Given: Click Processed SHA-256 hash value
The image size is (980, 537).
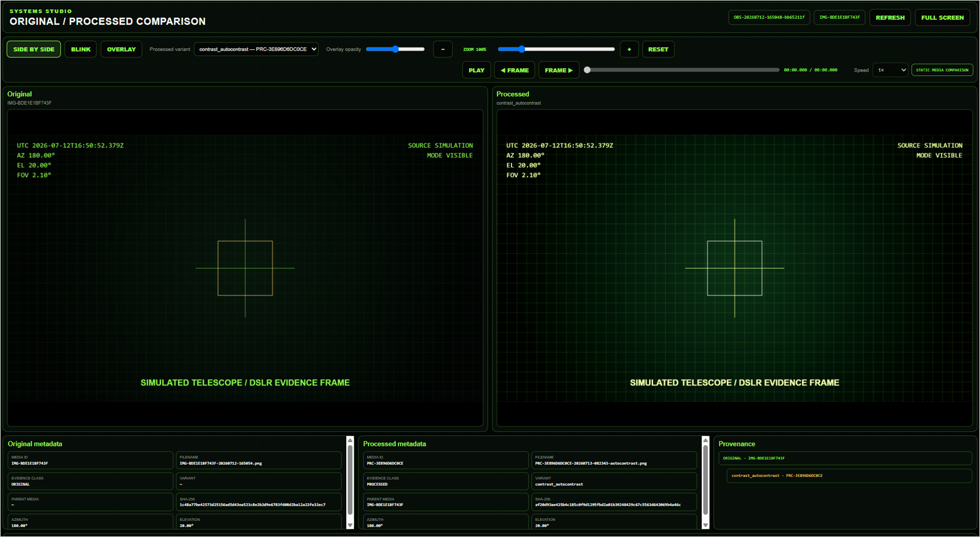Looking at the screenshot, I should (608, 505).
